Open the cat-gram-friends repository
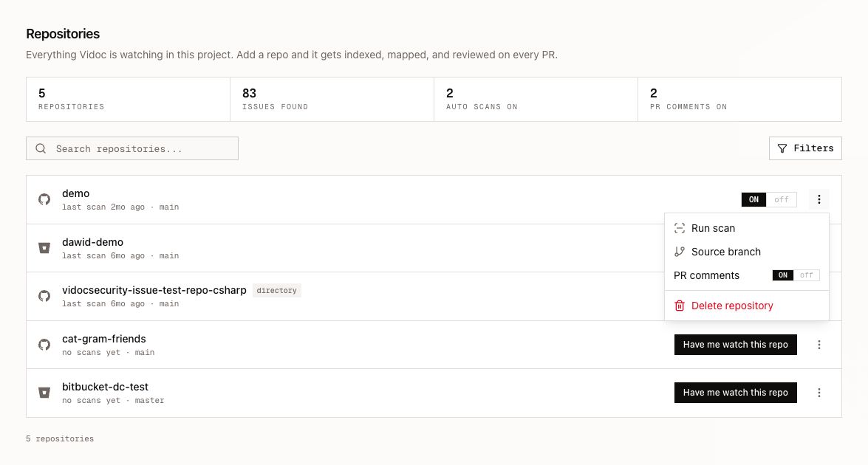This screenshot has width=868, height=465. 104,339
